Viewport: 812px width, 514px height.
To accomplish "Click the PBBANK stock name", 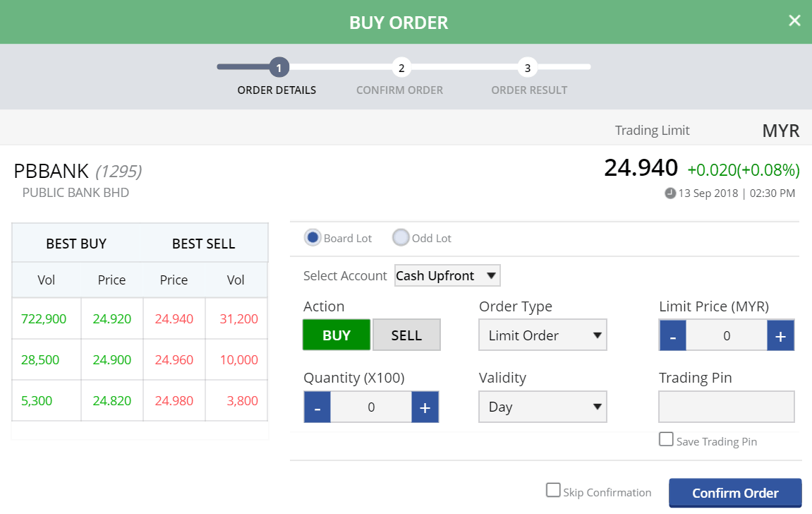I will (51, 171).
